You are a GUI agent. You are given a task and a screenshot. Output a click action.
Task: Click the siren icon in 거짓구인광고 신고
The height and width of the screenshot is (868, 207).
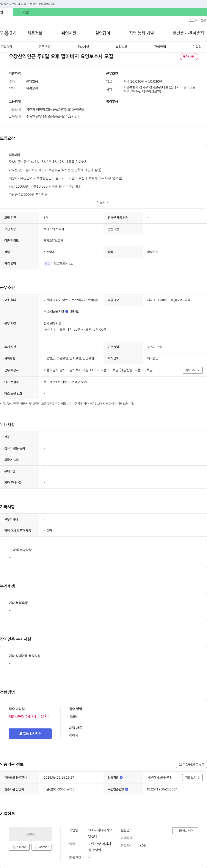[180, 764]
